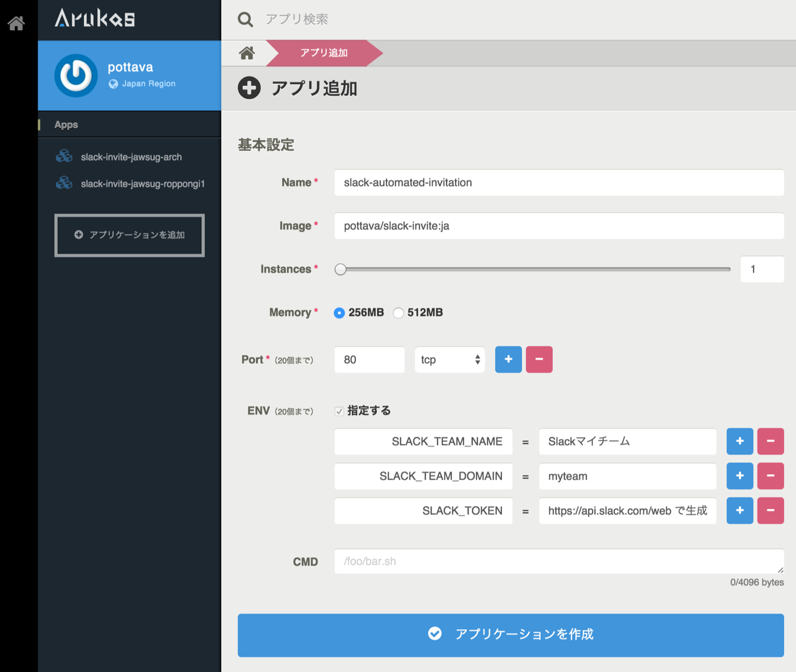Select the pottava power button logo
Screen dimensions: 796x672
(76, 76)
